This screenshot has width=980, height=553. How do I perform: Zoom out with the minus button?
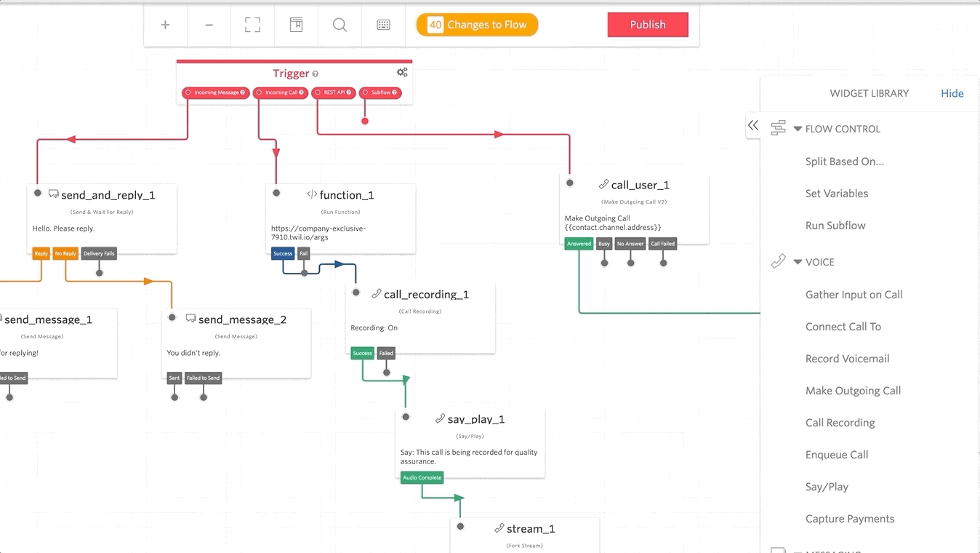[x=209, y=25]
